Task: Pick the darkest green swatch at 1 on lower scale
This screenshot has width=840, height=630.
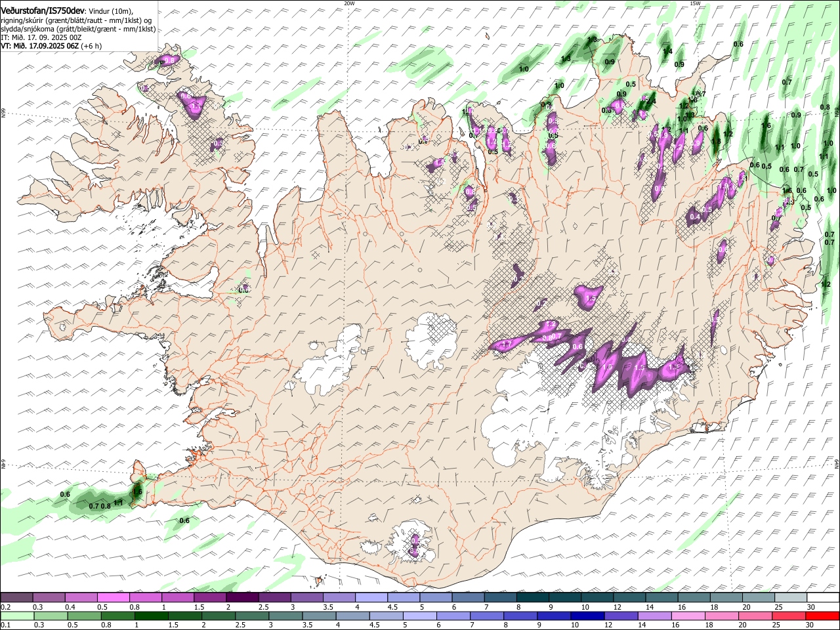Action: [152, 616]
